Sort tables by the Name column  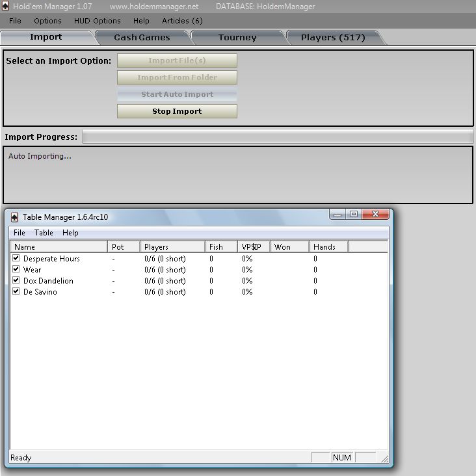(59, 247)
